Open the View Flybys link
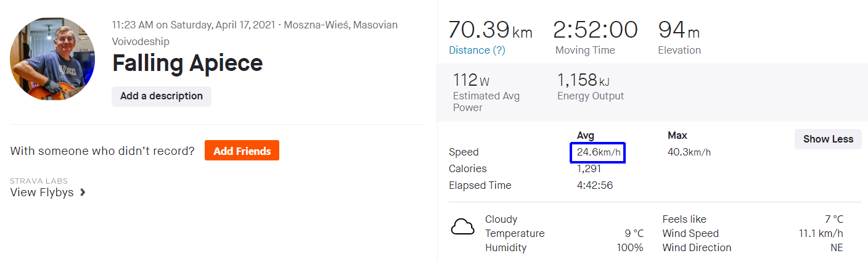Viewport: 868px width, 261px height. click(42, 193)
